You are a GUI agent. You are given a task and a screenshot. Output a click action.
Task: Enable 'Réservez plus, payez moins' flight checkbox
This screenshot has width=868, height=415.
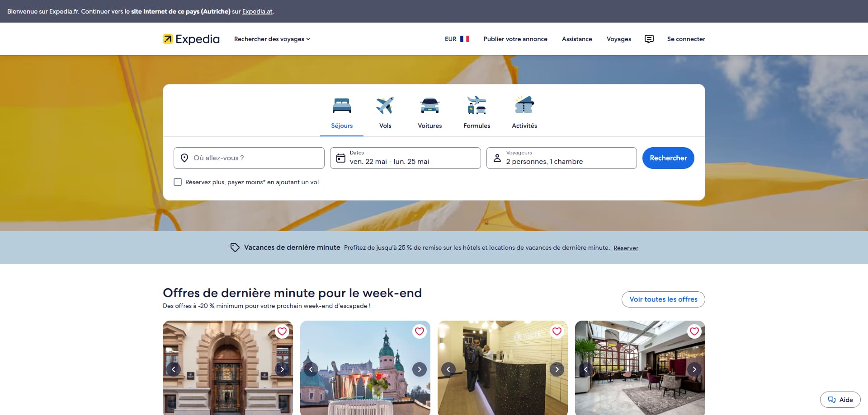click(178, 182)
